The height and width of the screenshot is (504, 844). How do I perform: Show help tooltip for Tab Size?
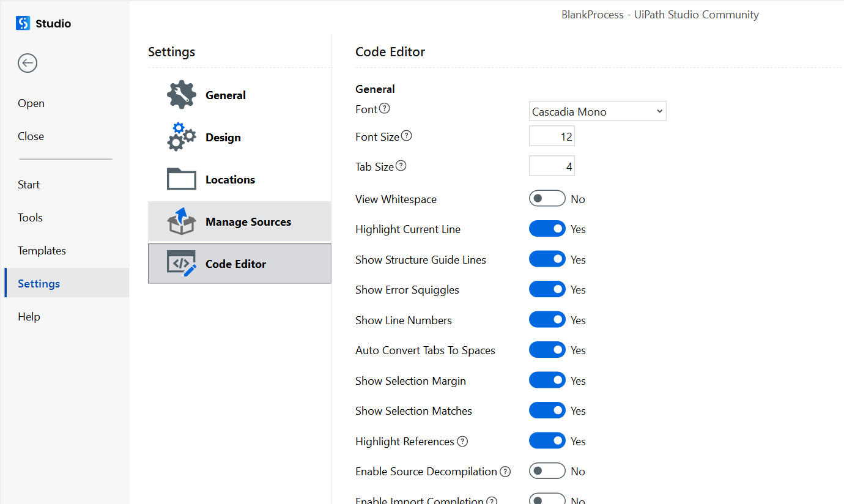[401, 166]
